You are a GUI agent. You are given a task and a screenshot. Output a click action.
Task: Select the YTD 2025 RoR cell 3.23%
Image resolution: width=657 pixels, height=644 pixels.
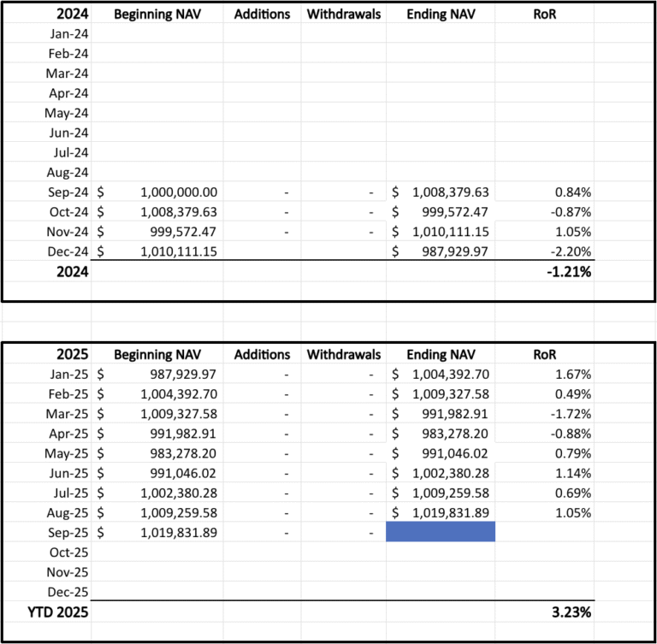point(544,612)
